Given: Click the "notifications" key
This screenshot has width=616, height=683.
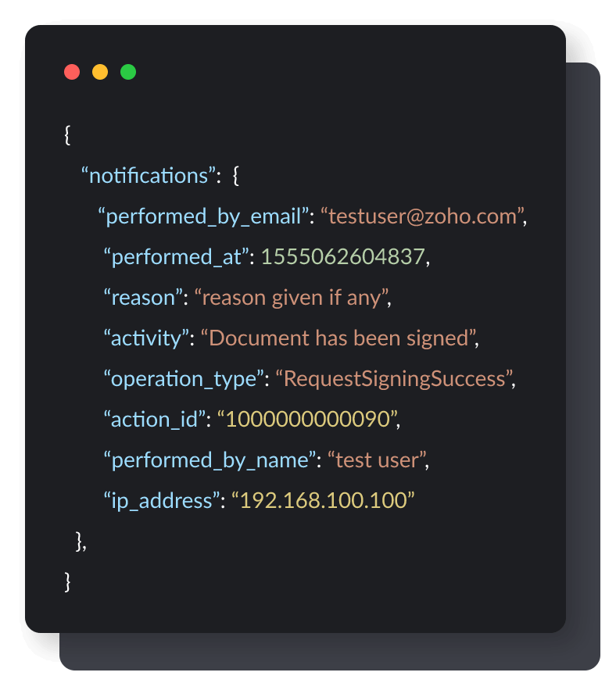Looking at the screenshot, I should (149, 176).
